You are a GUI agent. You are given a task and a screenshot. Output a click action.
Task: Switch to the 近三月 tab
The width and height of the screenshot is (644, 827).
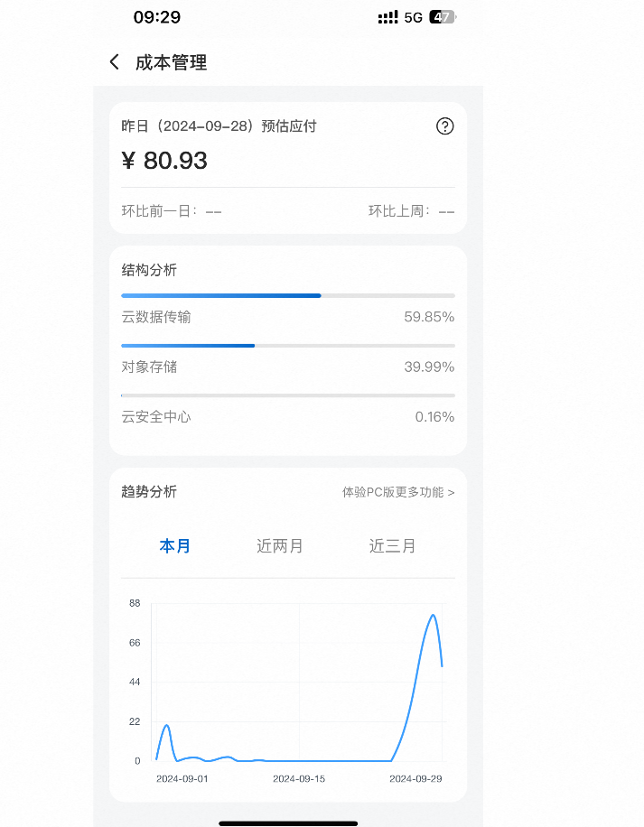tap(392, 546)
